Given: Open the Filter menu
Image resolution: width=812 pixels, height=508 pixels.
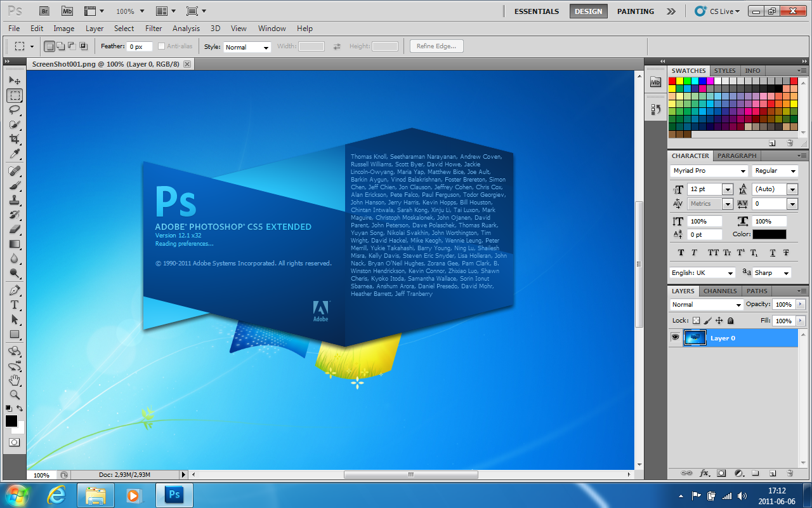Looking at the screenshot, I should (x=154, y=29).
